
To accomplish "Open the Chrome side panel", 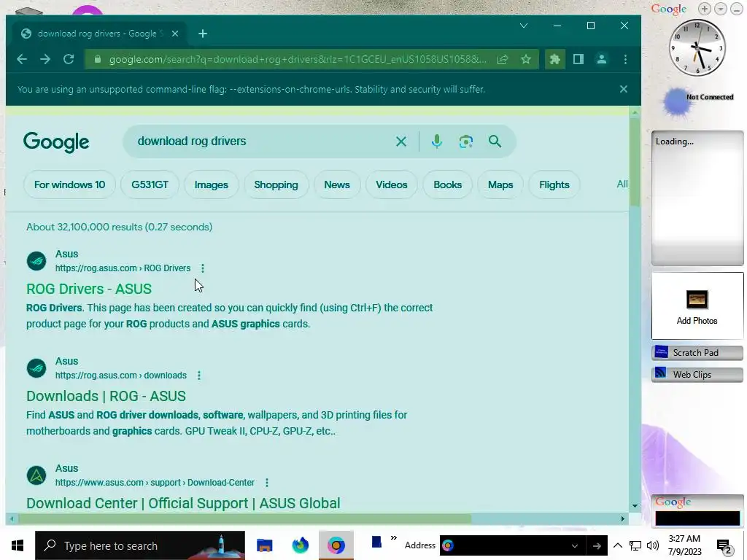I will 578,59.
